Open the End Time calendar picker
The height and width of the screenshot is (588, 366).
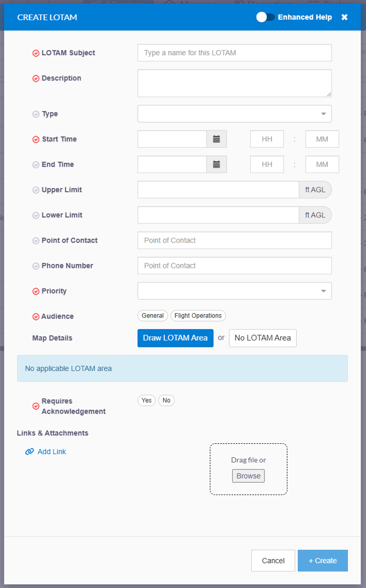[x=216, y=164]
